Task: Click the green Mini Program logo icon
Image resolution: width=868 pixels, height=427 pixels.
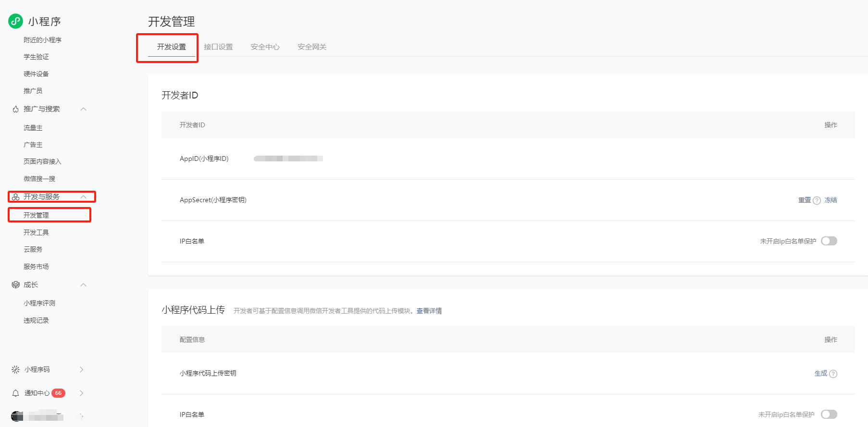Action: pos(15,21)
